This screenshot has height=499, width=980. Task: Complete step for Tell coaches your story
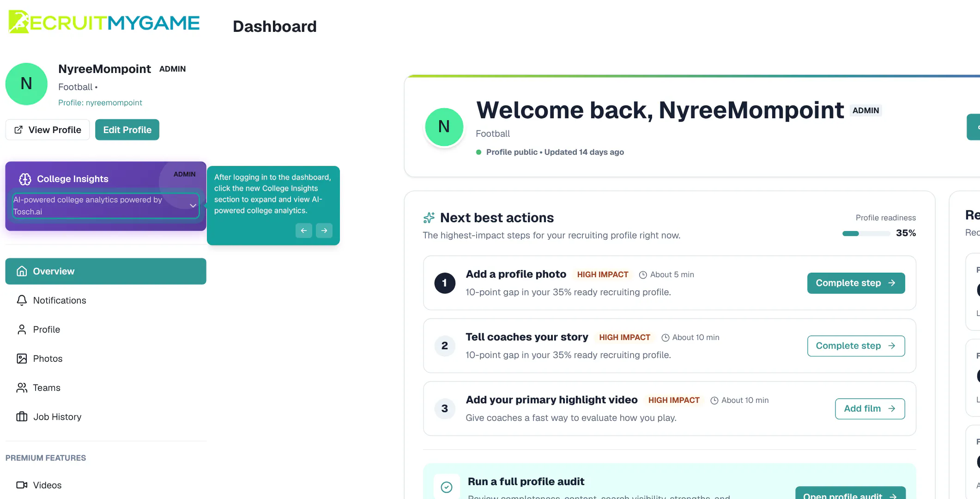click(x=856, y=346)
